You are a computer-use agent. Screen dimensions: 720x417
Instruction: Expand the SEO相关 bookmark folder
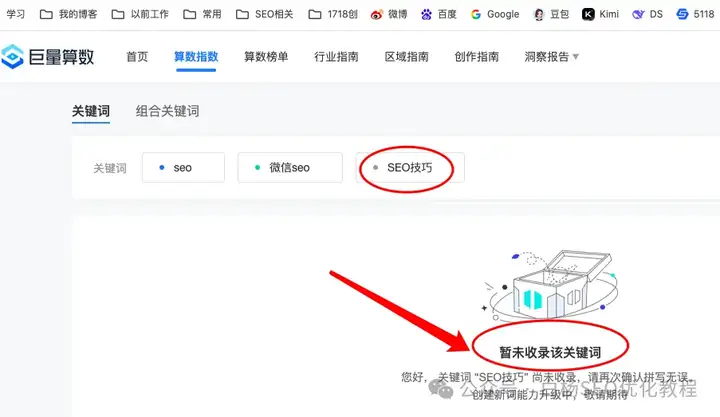[x=264, y=15]
